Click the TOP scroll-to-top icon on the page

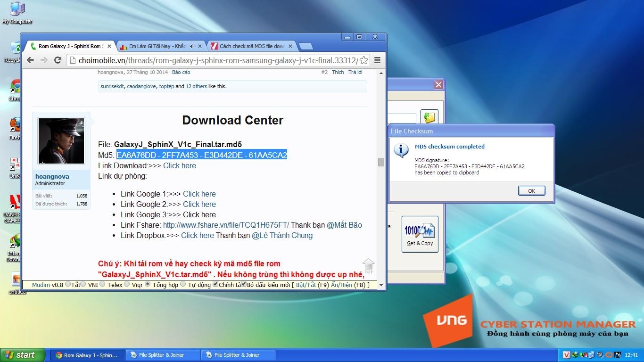[x=369, y=266]
